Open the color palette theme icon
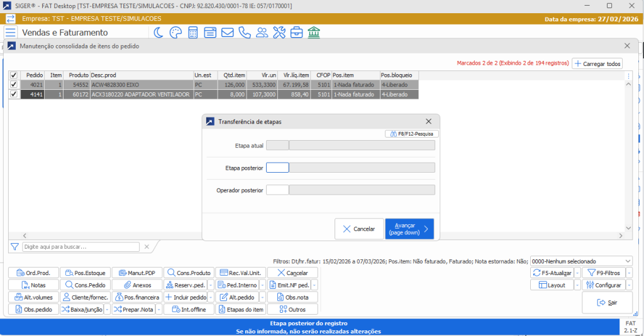 point(175,33)
